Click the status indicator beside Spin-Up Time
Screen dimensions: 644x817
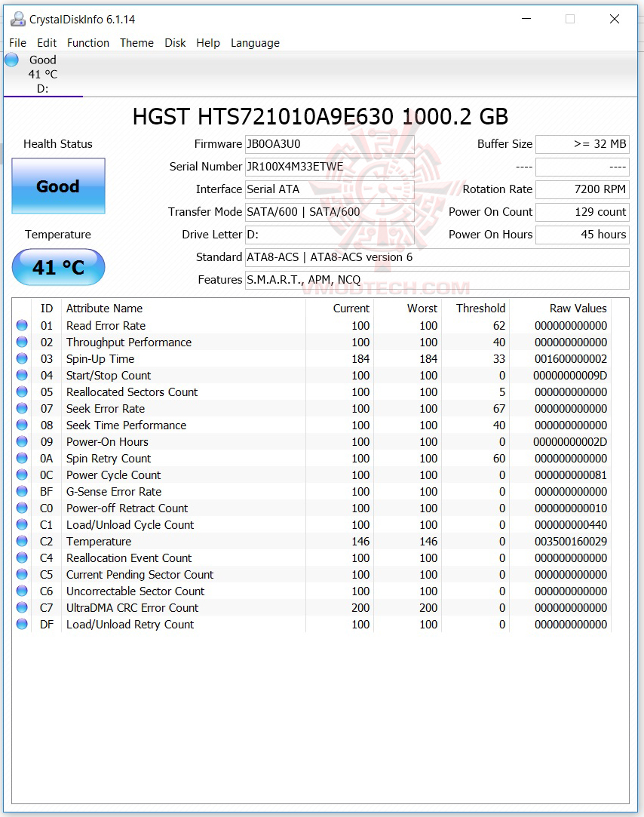[x=22, y=358]
